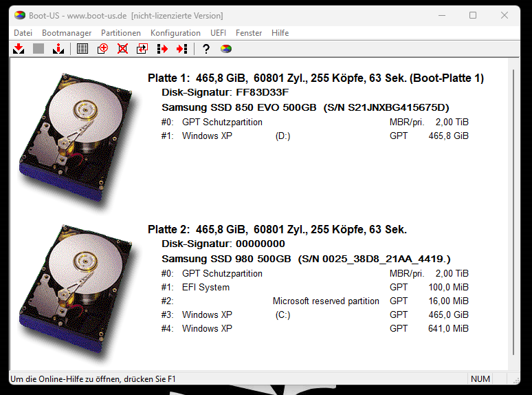This screenshot has width=532, height=395.
Task: Open the Bootmanager menu
Action: pos(67,33)
